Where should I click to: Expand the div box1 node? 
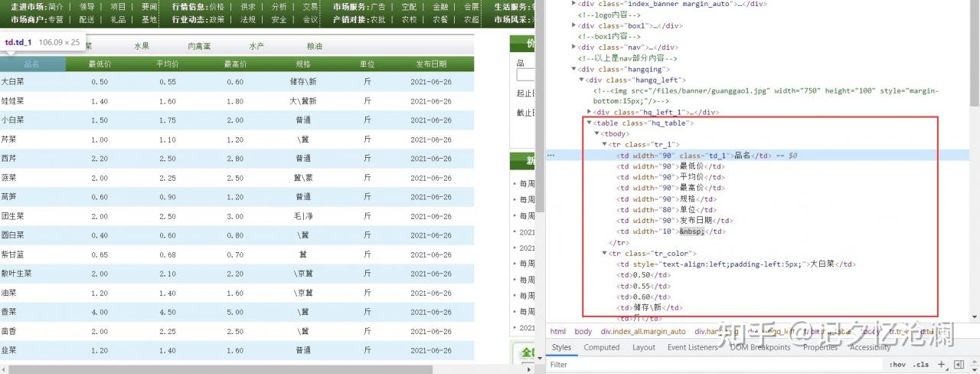(x=574, y=25)
